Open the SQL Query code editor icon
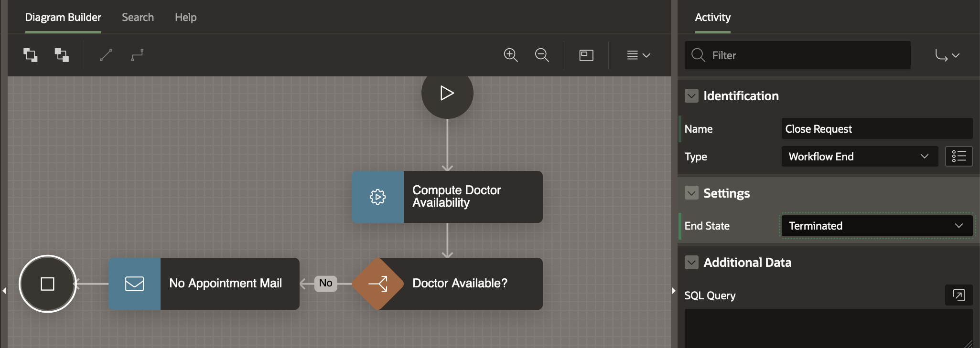 point(958,295)
